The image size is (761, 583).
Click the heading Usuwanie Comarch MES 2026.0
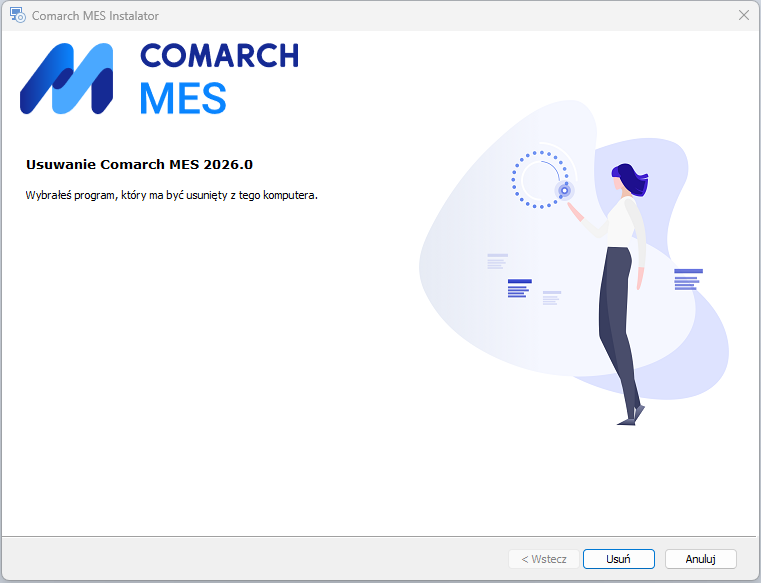tap(139, 165)
